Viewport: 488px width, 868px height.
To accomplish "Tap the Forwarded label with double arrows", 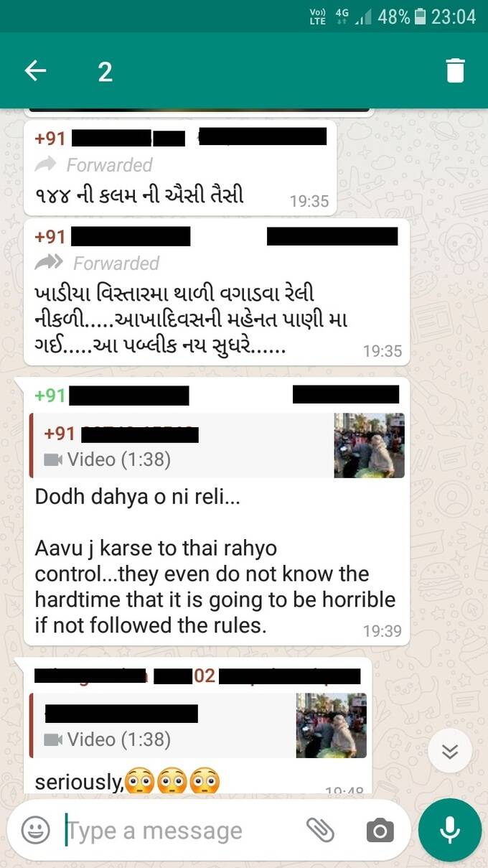I will click(x=97, y=263).
